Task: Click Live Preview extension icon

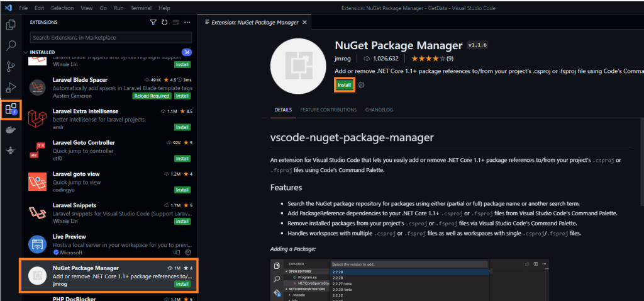Action: 38,244
